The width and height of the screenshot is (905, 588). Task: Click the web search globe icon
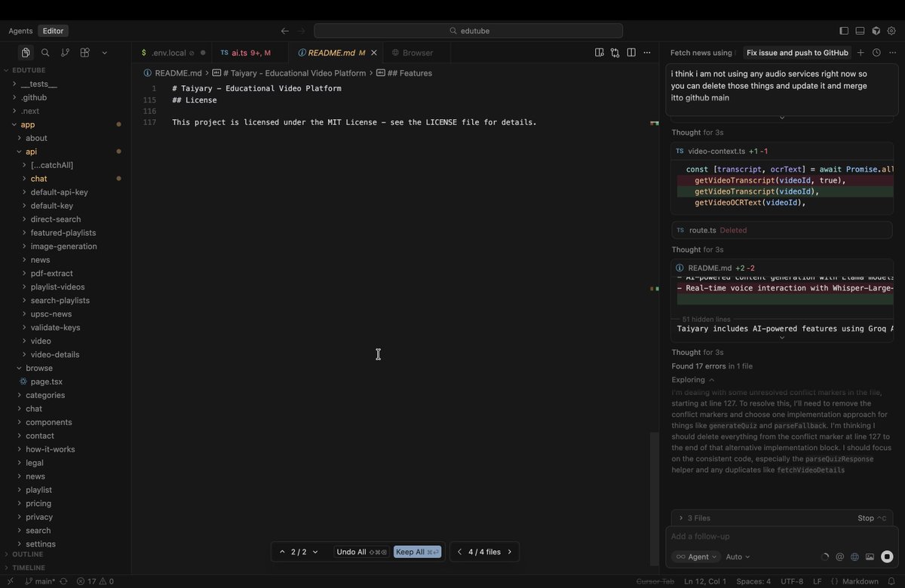click(x=854, y=557)
